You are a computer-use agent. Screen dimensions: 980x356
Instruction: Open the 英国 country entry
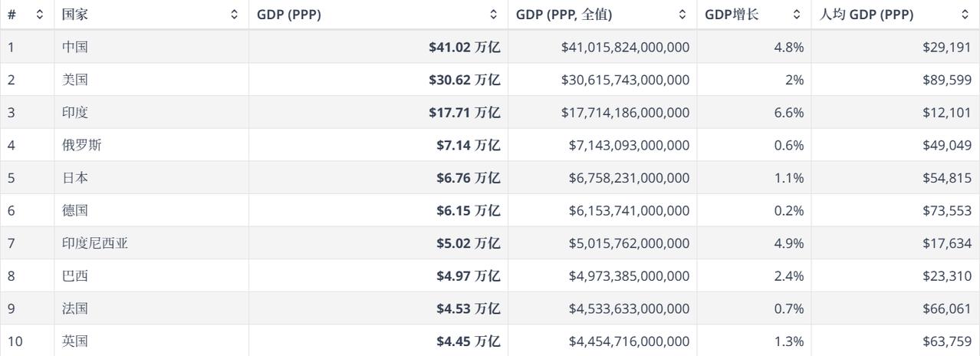pos(75,341)
